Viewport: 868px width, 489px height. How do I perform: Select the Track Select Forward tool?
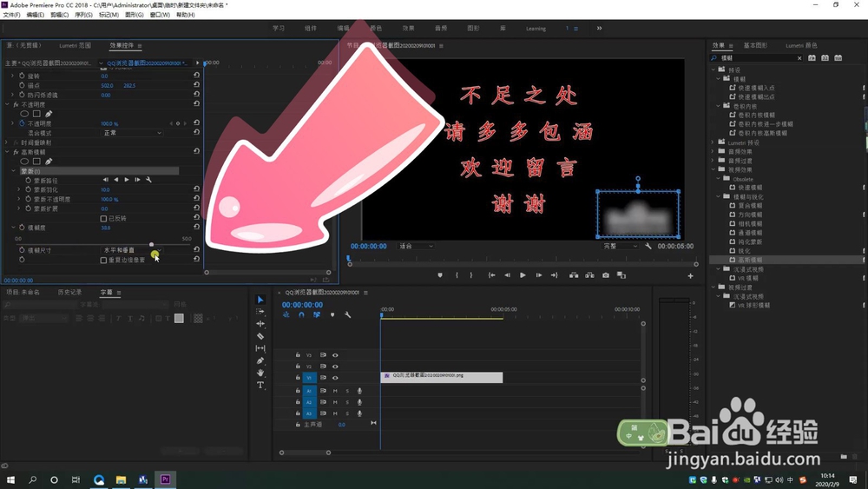coord(260,312)
